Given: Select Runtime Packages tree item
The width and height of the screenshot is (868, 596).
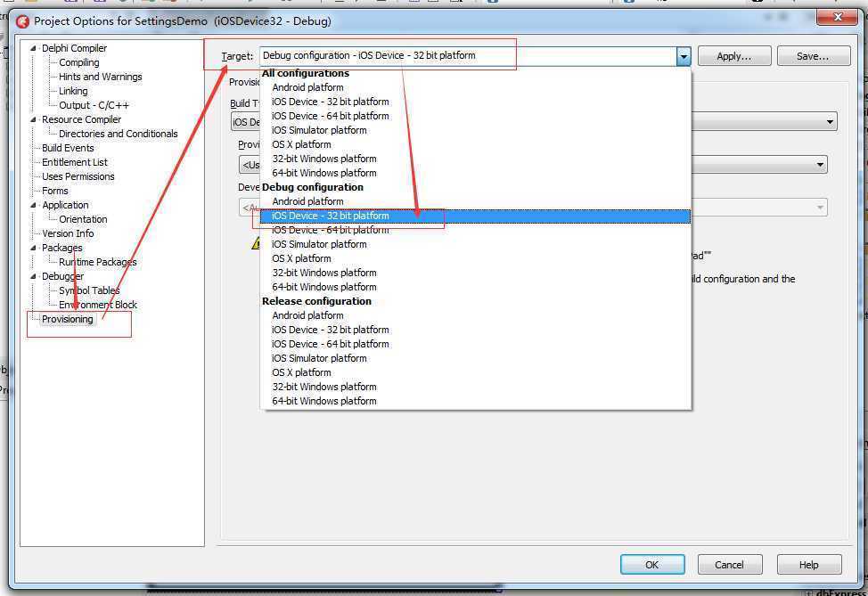Looking at the screenshot, I should click(x=97, y=262).
